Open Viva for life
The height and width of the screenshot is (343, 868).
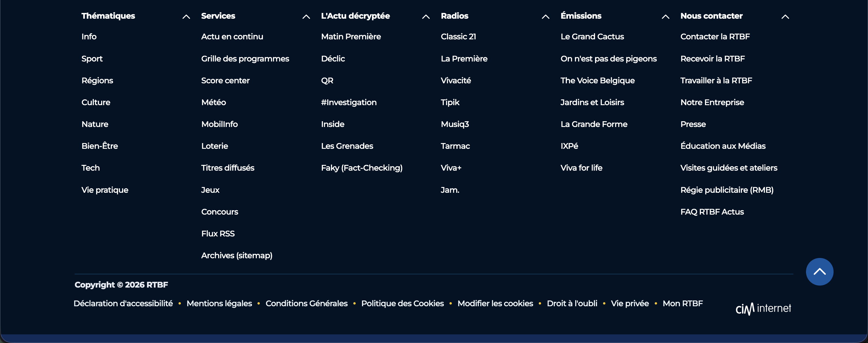pyautogui.click(x=582, y=167)
